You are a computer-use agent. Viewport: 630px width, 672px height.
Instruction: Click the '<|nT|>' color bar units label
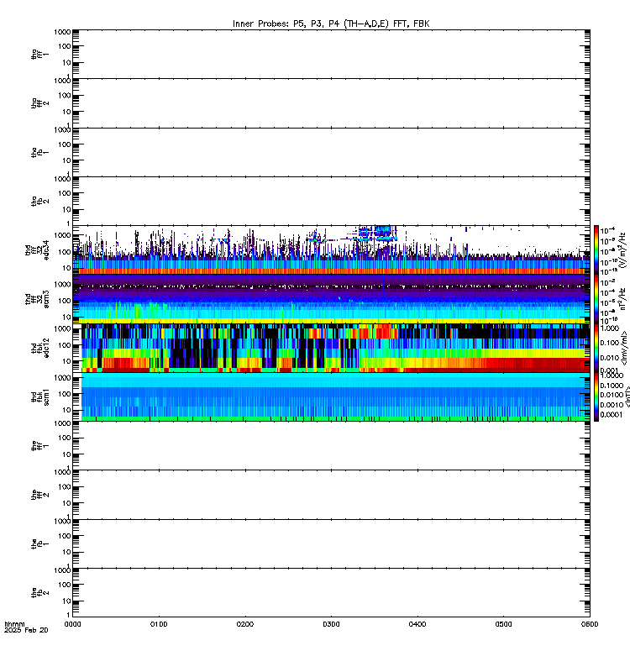click(x=627, y=396)
